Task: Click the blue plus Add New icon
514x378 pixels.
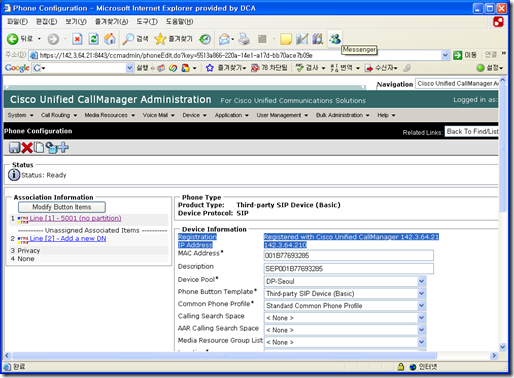Action: (63, 147)
